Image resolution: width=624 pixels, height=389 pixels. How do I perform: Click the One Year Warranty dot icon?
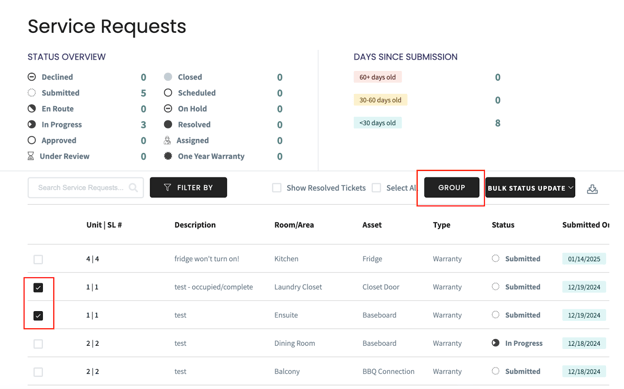pyautogui.click(x=168, y=156)
